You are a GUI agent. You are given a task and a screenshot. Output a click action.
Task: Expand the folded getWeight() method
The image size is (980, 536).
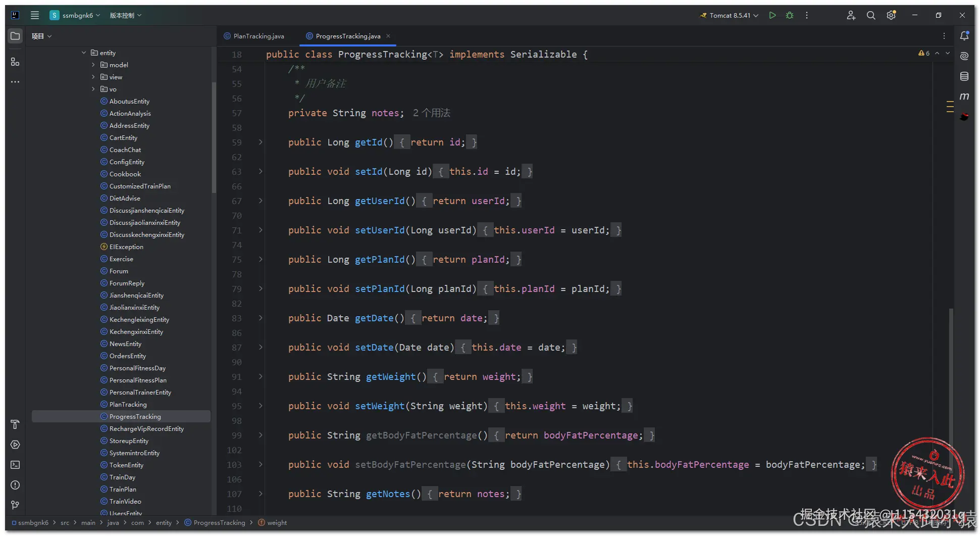(x=261, y=376)
